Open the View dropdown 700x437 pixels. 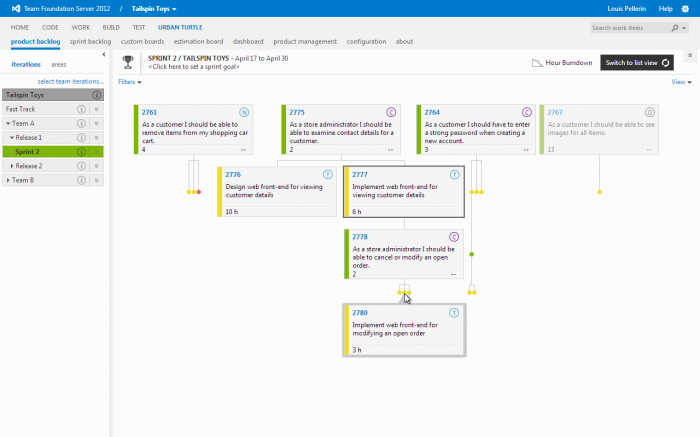681,82
